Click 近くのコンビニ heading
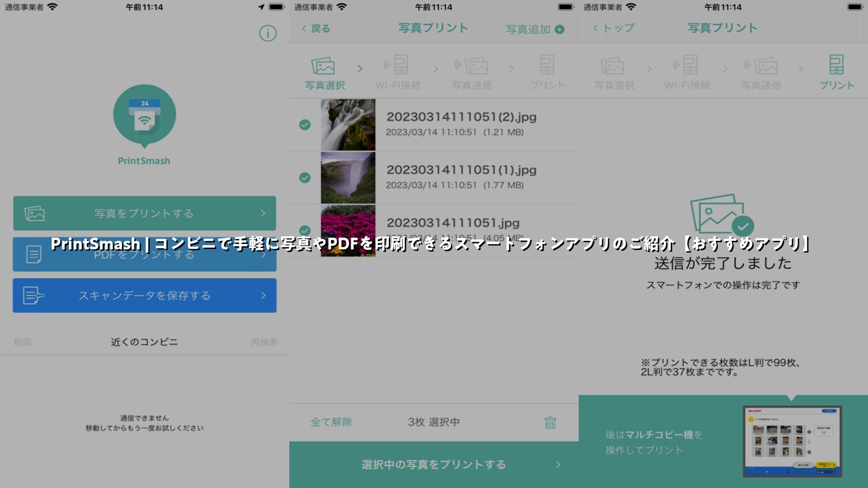Viewport: 868px width, 488px height. pyautogui.click(x=144, y=342)
